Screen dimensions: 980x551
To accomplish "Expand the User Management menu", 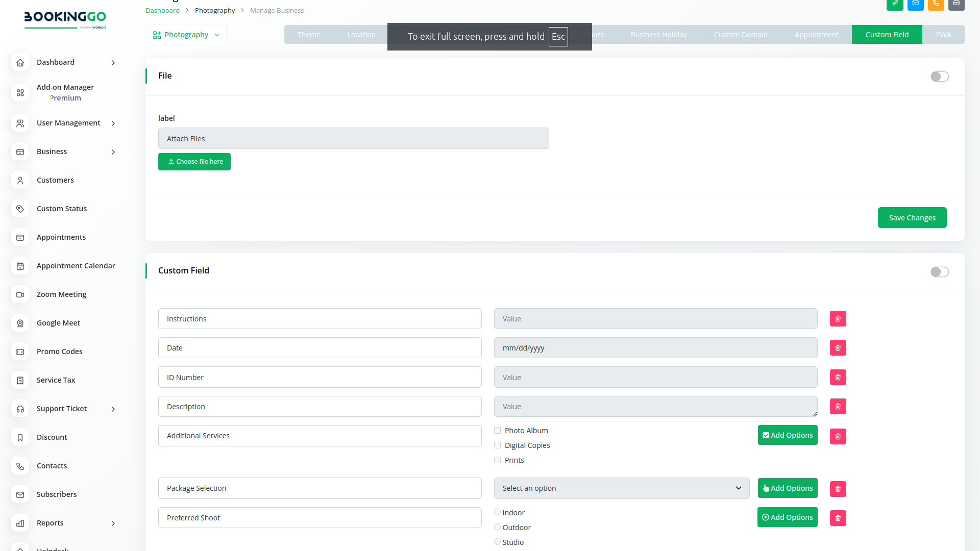I will pos(68,123).
